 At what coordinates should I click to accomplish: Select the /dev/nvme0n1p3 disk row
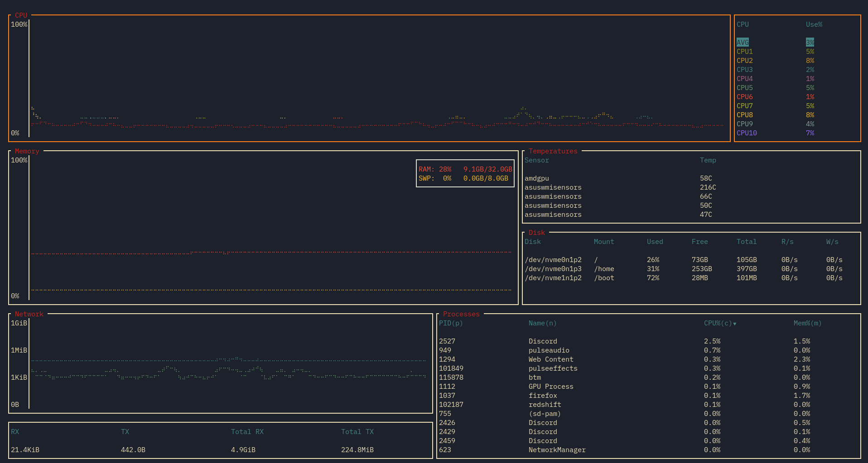click(691, 269)
